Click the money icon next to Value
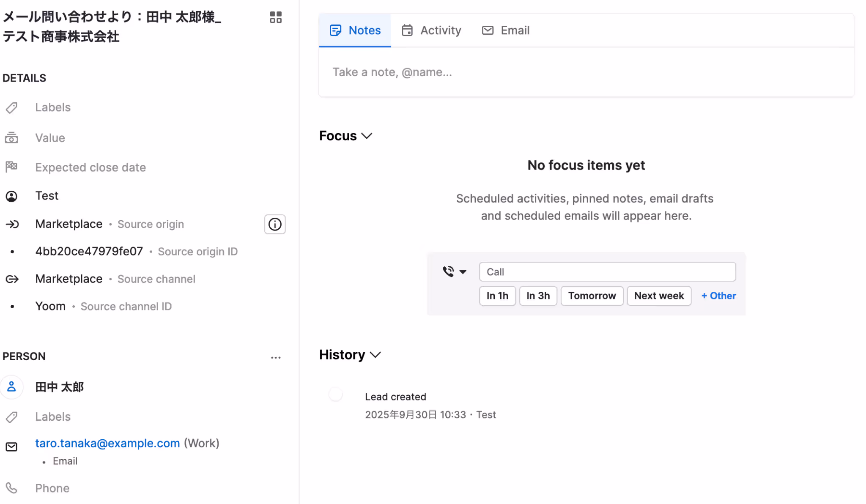The width and height of the screenshot is (866, 504). point(11,138)
